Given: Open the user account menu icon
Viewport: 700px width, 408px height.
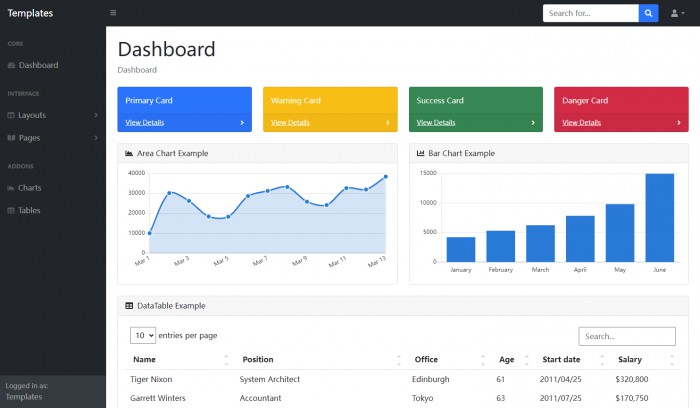Looking at the screenshot, I should pyautogui.click(x=677, y=13).
